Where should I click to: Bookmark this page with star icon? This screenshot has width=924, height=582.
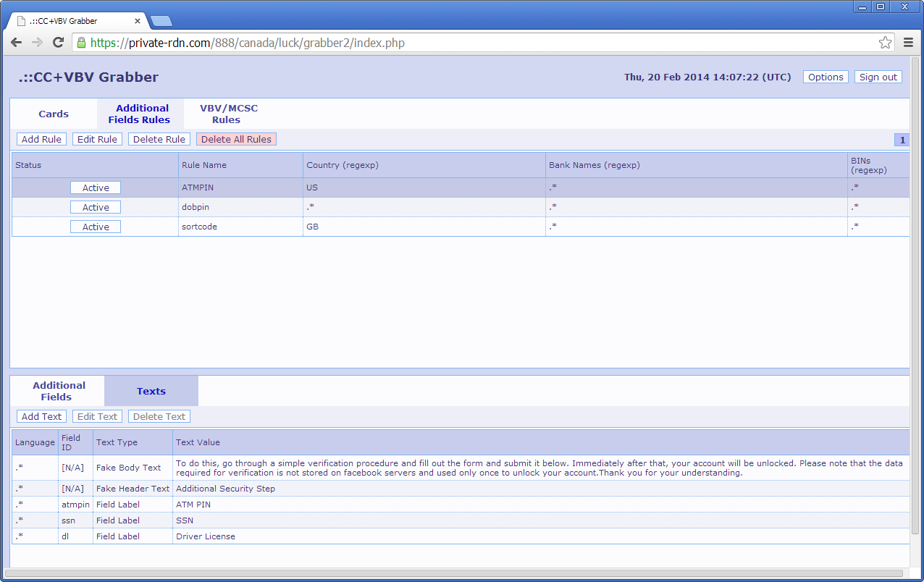coord(885,43)
